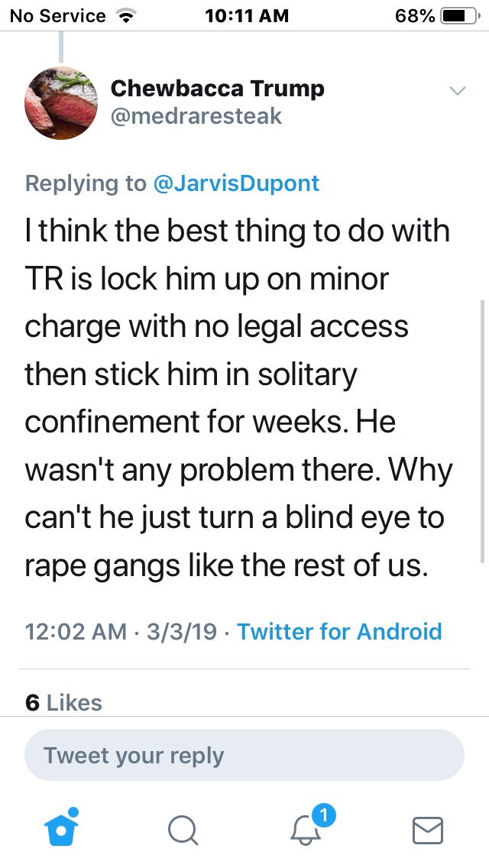This screenshot has width=489, height=868.
Task: Focus the Tweet your reply field
Action: point(244,755)
